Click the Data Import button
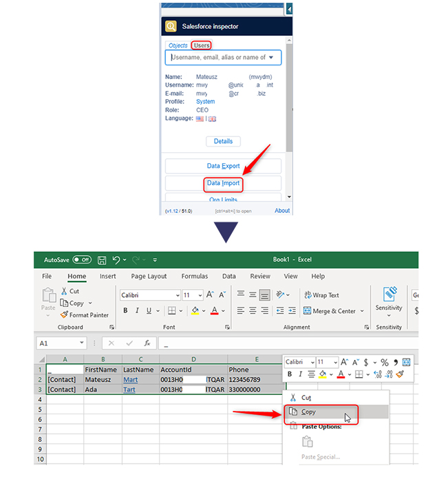The width and height of the screenshot is (448, 490). click(x=223, y=183)
